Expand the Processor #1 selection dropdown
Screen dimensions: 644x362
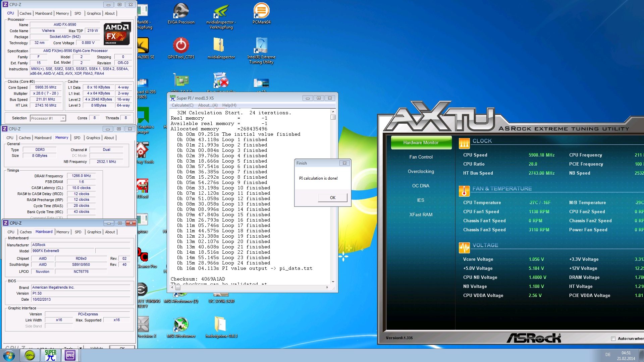click(63, 118)
